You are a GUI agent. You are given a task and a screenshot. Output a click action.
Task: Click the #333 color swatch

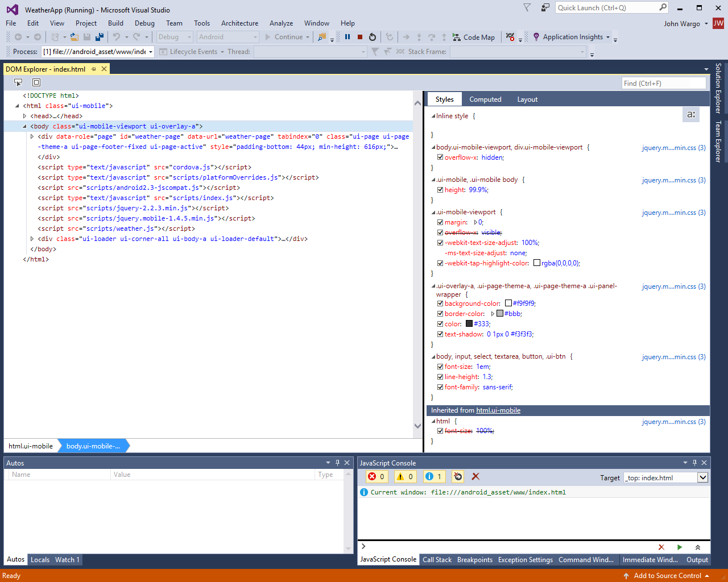[x=469, y=324]
